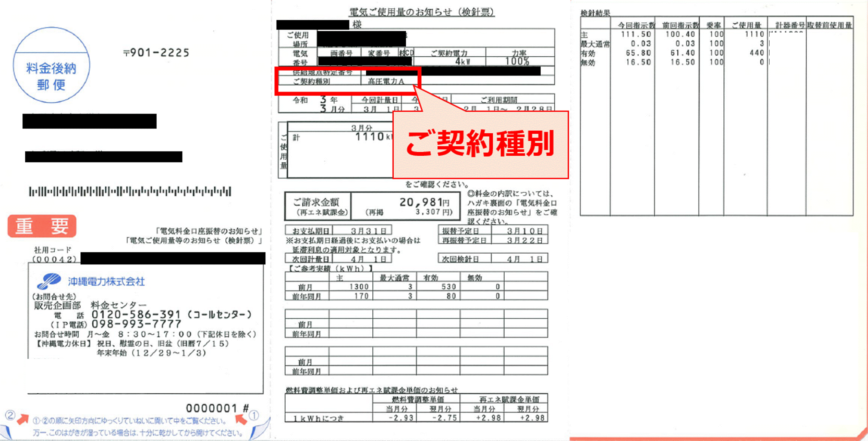Click the blue Okinawa Electric Power logo mark
This screenshot has width=868, height=441.
click(x=49, y=281)
